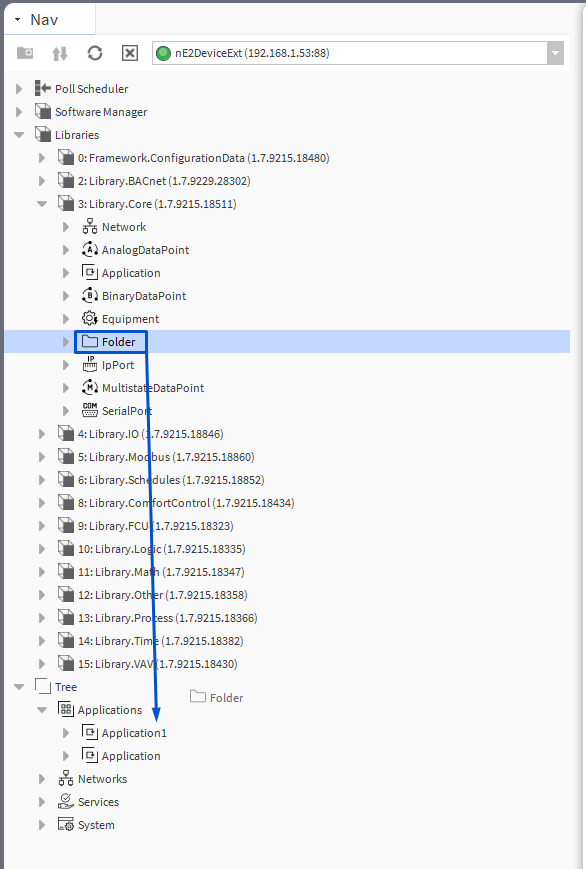Viewport: 586px width, 869px height.
Task: Click the Poll Scheduler icon
Action: 43,88
